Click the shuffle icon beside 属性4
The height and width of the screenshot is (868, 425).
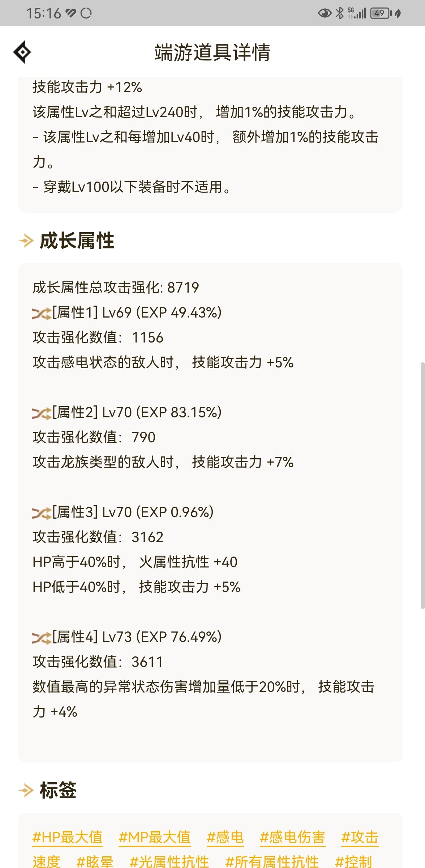click(42, 638)
